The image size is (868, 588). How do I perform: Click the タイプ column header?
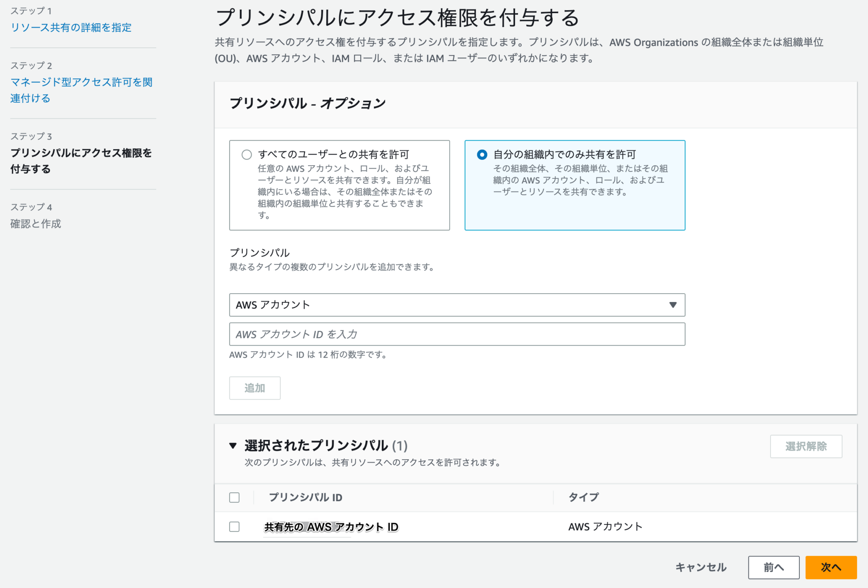pyautogui.click(x=583, y=497)
